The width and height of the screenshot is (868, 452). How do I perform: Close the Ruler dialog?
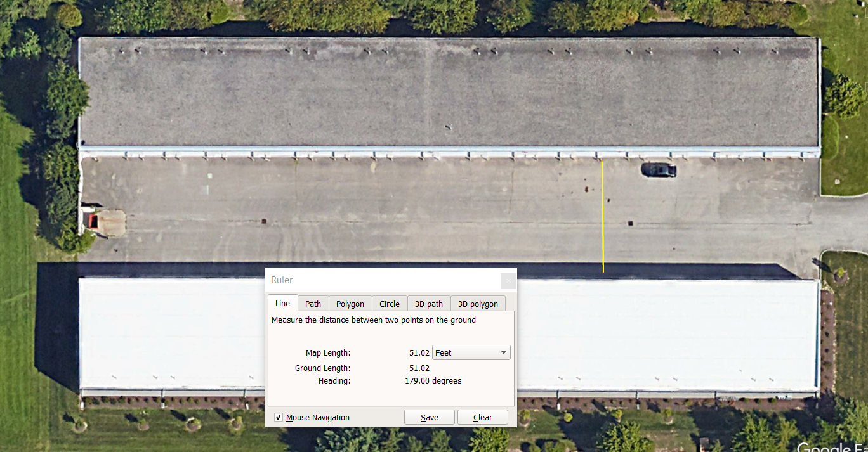508,280
